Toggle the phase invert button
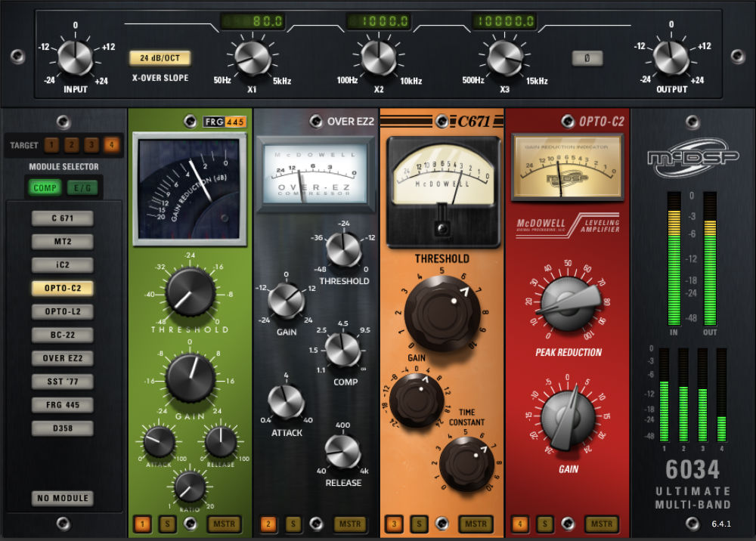 (x=587, y=58)
